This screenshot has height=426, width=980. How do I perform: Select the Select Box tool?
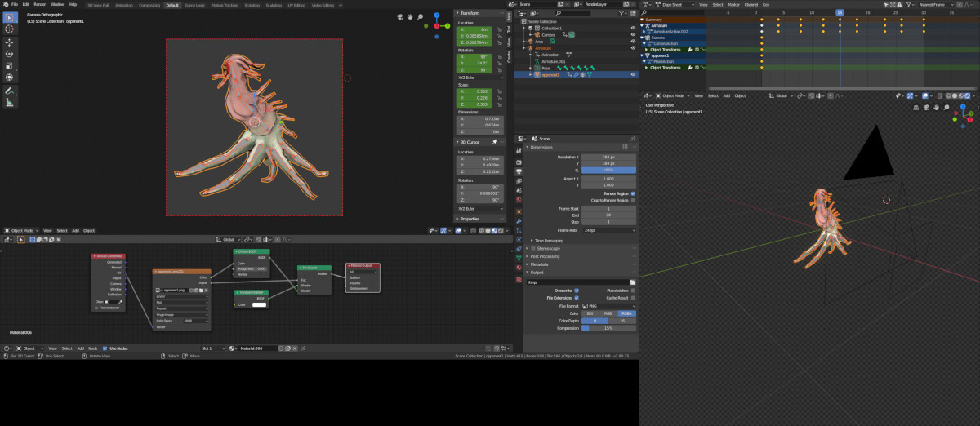10,17
